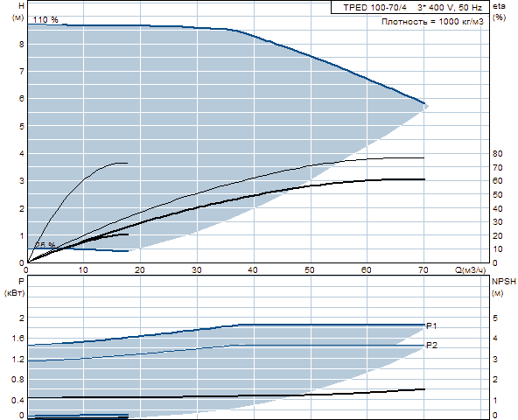The width and height of the screenshot is (518, 420).
Task: Click the 80 tick on eta axis
Action: tap(497, 154)
